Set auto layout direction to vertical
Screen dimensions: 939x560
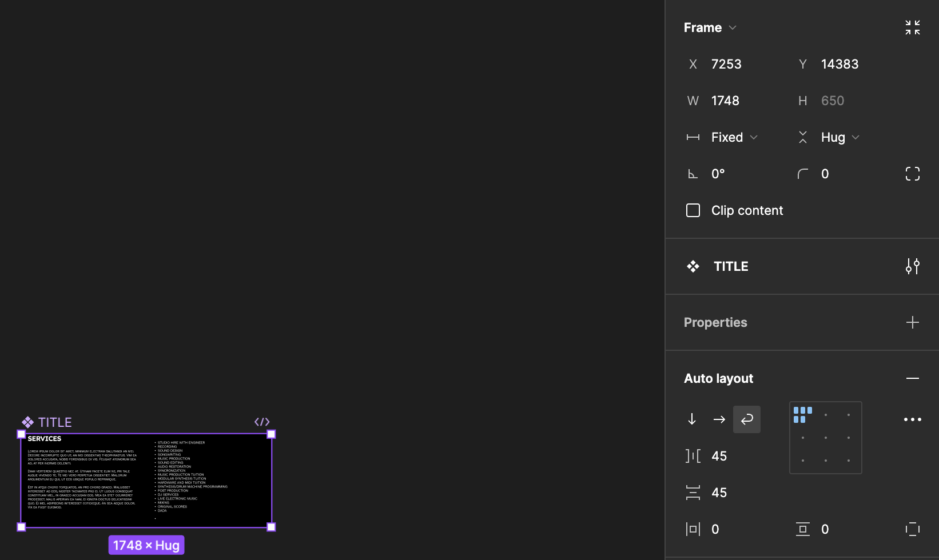pyautogui.click(x=692, y=419)
